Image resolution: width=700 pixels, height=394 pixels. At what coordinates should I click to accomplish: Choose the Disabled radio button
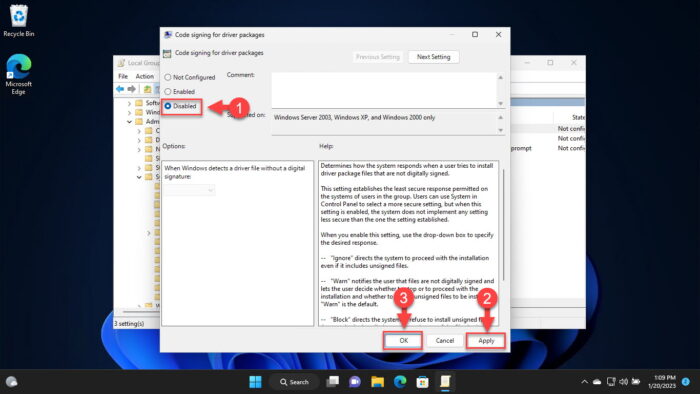click(x=167, y=106)
